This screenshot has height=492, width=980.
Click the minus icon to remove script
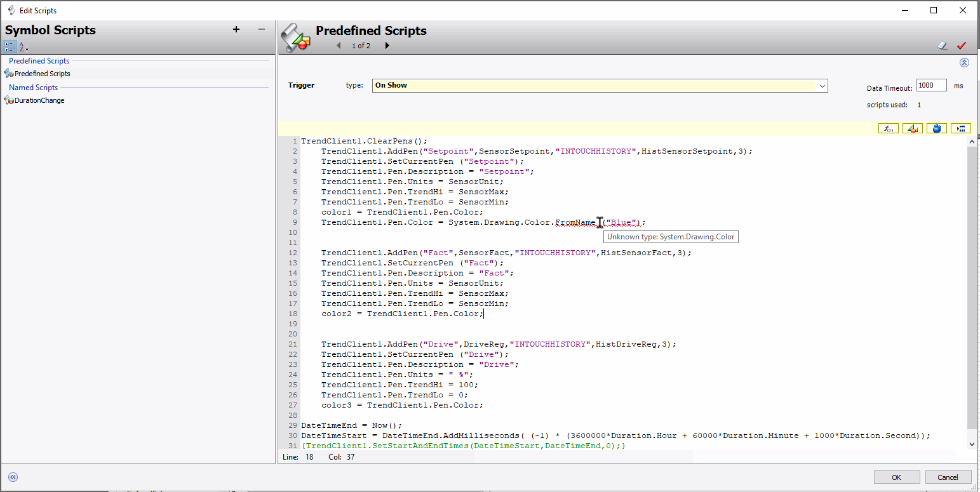(261, 29)
